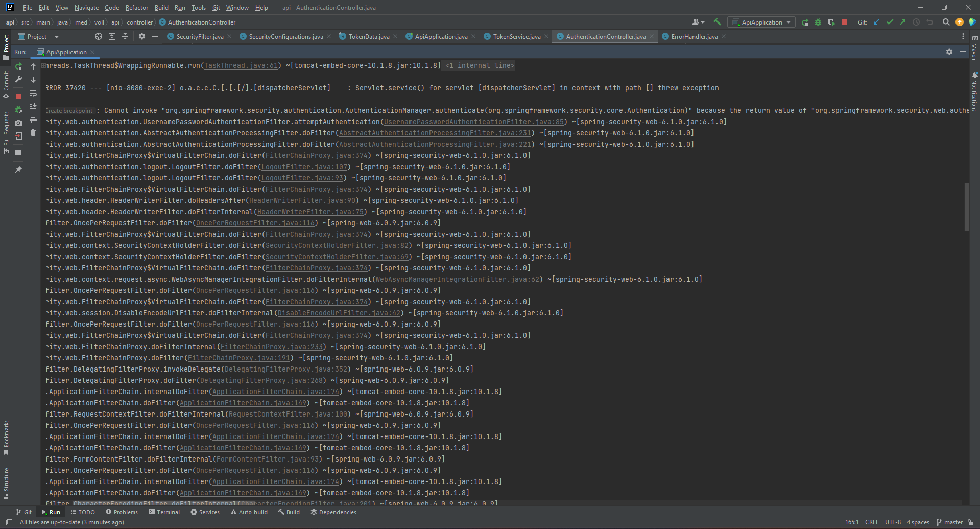Push commits with the Git green arrow
The width and height of the screenshot is (980, 529).
[903, 22]
